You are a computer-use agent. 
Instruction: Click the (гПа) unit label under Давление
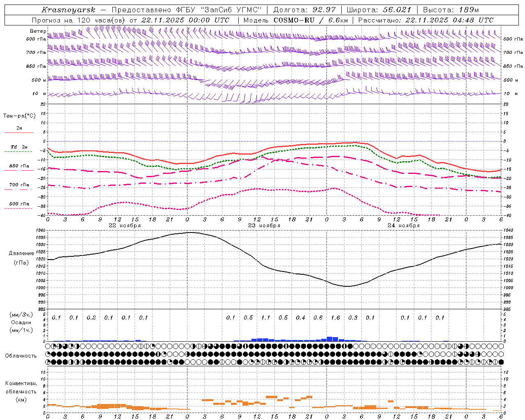(x=21, y=262)
